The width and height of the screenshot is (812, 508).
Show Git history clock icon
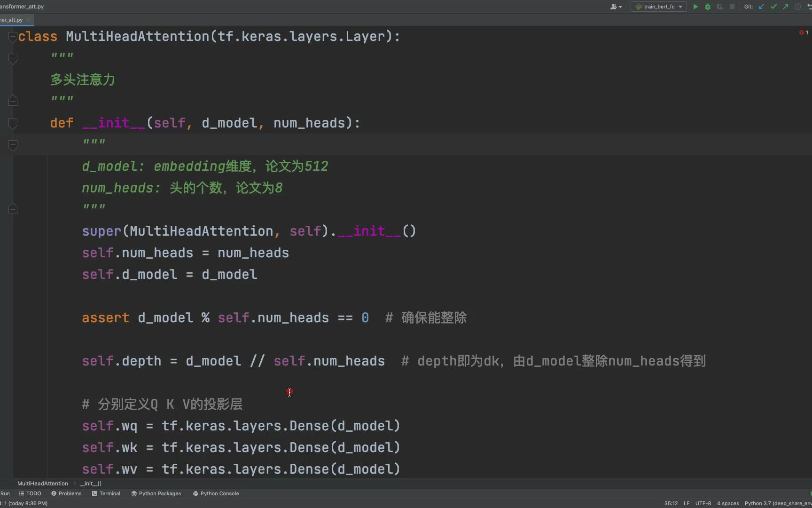798,7
